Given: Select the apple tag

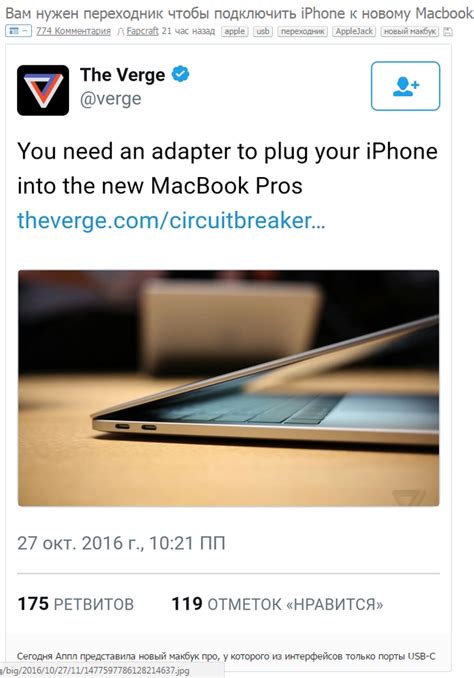Looking at the screenshot, I should (234, 32).
